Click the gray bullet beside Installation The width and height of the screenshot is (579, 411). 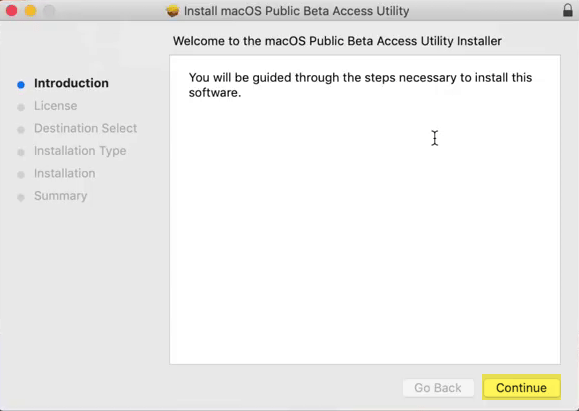click(21, 175)
